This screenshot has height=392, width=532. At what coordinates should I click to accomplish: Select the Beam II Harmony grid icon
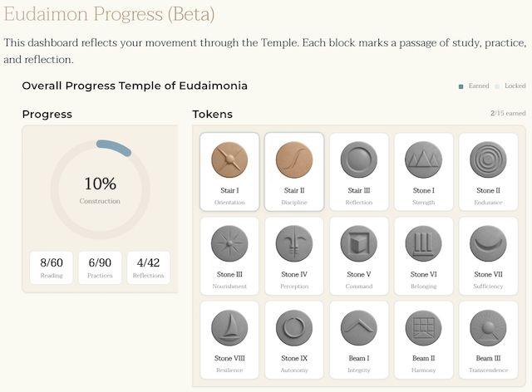(424, 328)
